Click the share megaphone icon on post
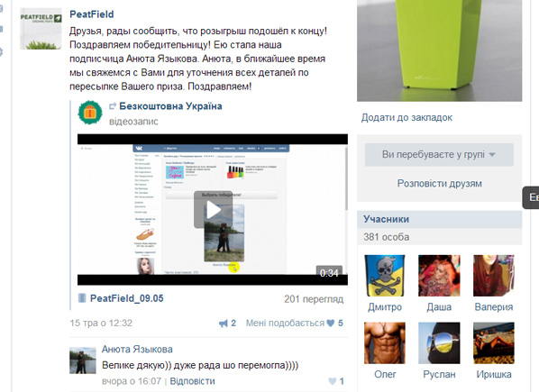This screenshot has height=392, width=539. click(x=224, y=324)
